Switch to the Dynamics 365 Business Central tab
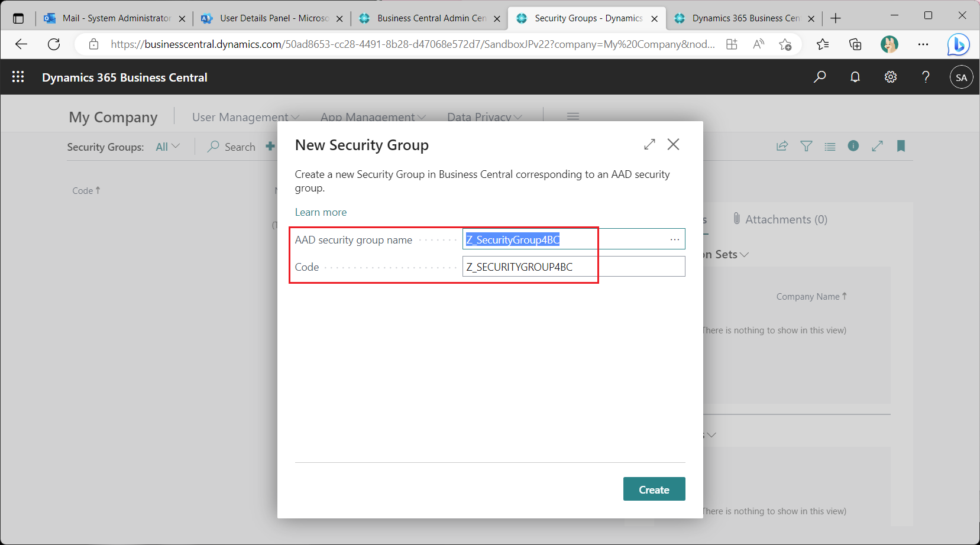The height and width of the screenshot is (545, 980). pyautogui.click(x=745, y=18)
